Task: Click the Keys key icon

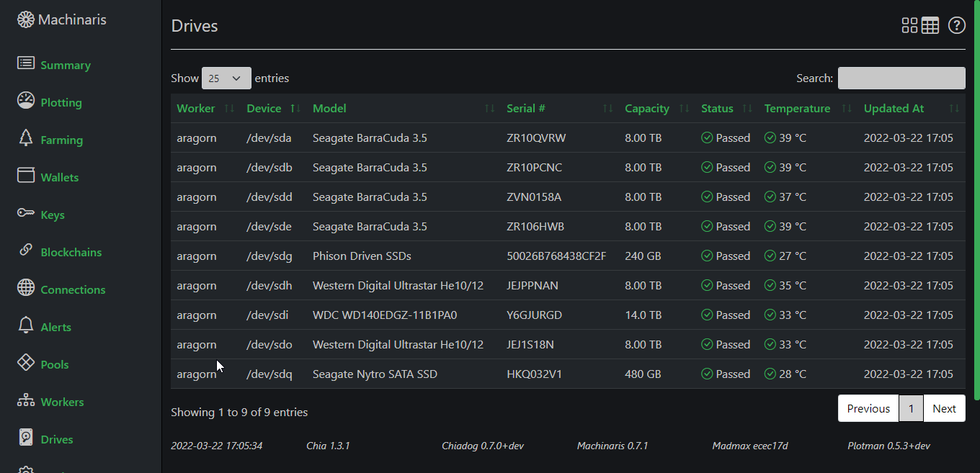Action: (x=26, y=213)
